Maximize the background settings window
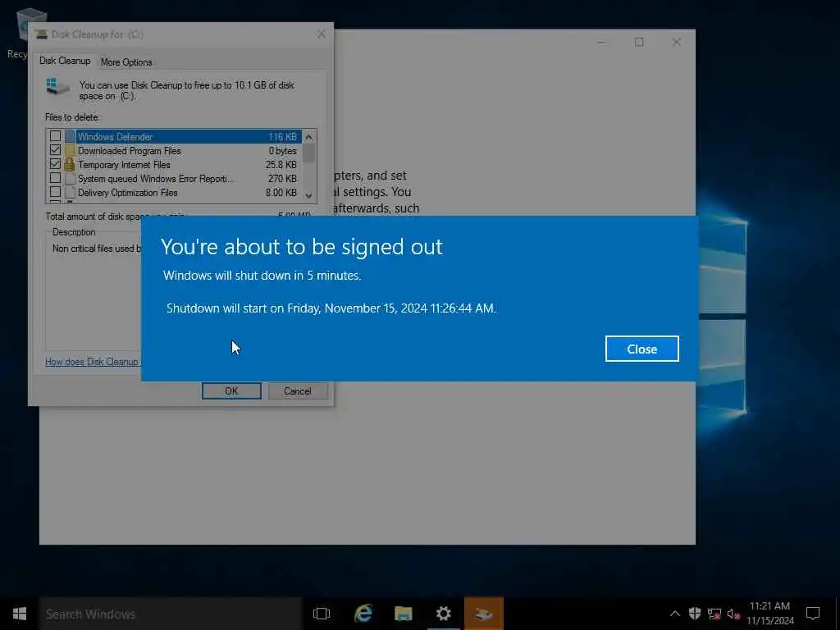Image resolution: width=840 pixels, height=630 pixels. 639,42
